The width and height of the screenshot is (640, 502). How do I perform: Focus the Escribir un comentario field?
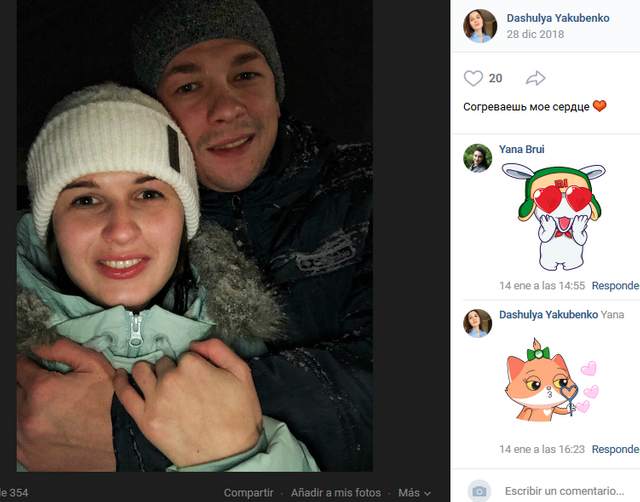(x=564, y=491)
